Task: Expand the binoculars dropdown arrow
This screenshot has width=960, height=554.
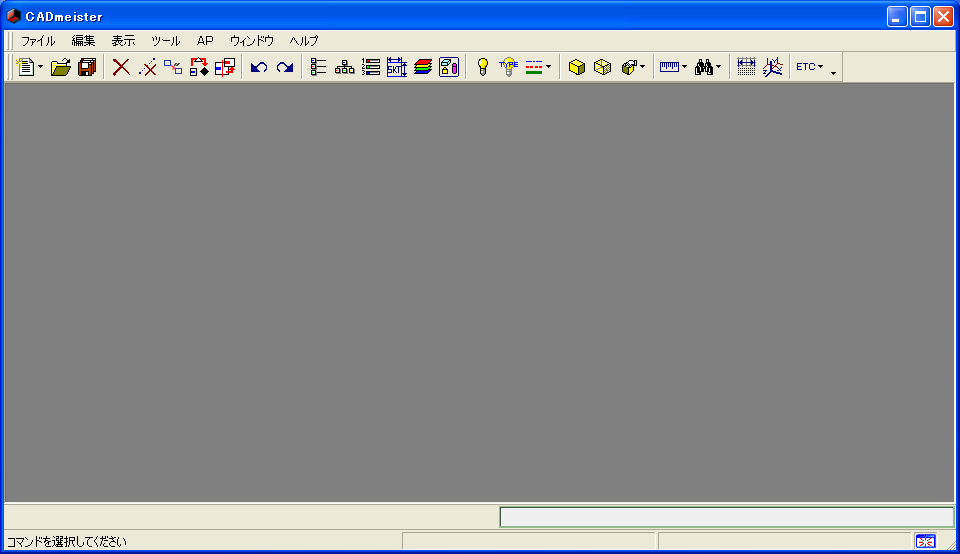Action: pyautogui.click(x=719, y=67)
